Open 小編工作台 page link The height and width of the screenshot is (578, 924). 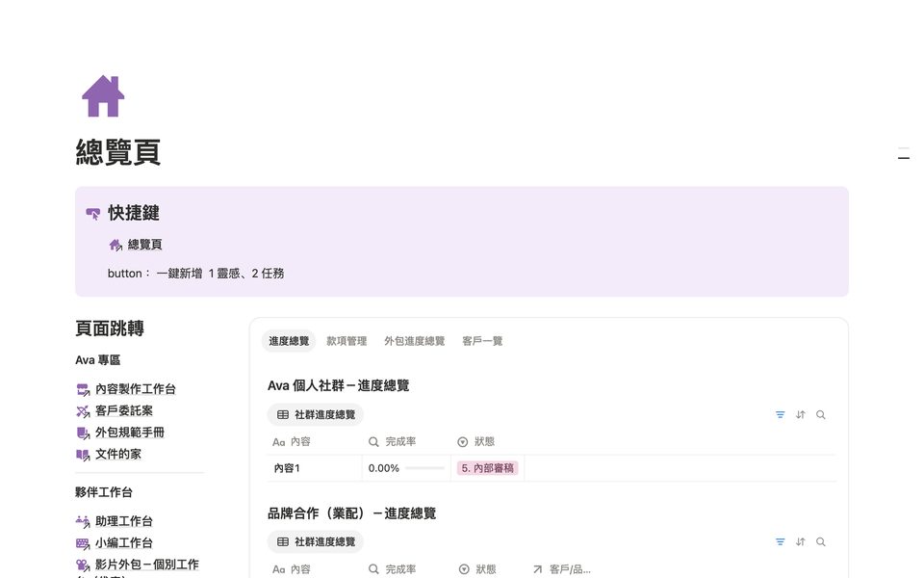(x=124, y=542)
